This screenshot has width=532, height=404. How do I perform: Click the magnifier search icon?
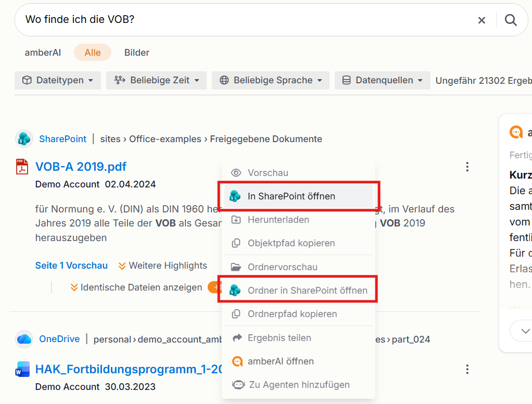511,20
